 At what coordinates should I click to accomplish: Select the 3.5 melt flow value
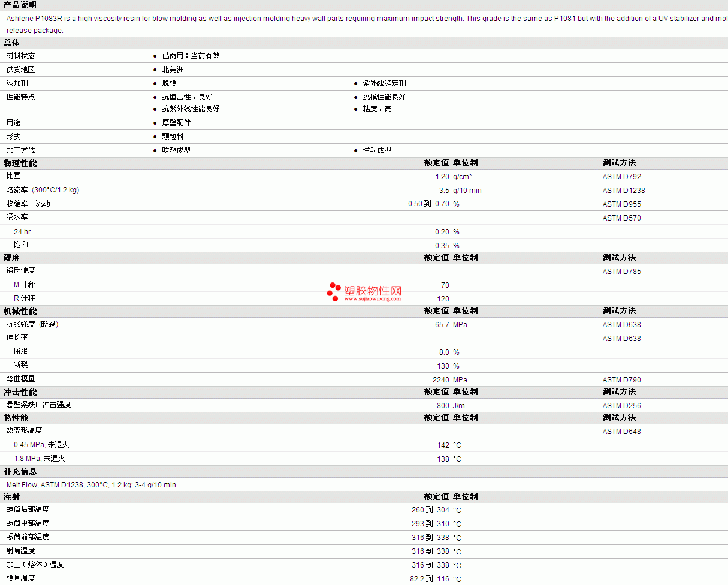click(444, 191)
